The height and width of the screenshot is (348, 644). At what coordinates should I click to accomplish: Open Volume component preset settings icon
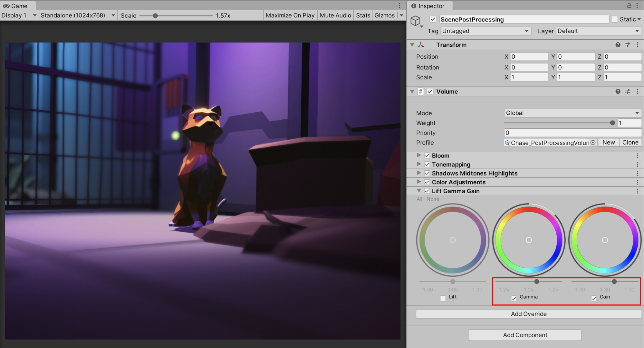click(628, 92)
